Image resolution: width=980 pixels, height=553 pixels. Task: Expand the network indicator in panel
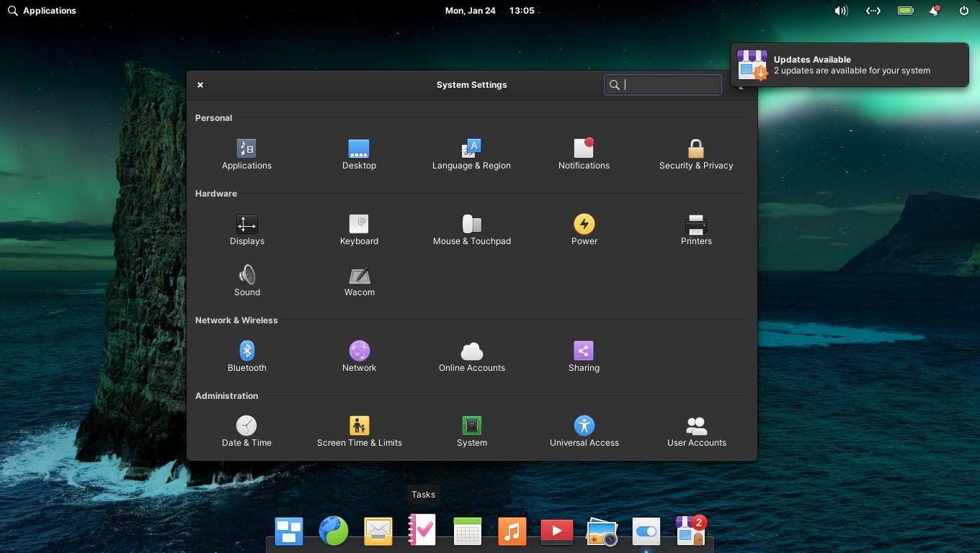[873, 11]
